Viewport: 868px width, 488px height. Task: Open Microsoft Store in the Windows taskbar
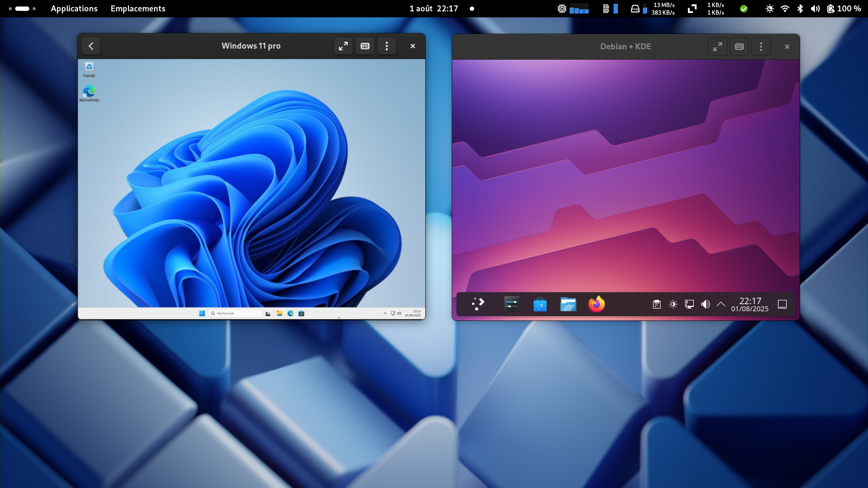[x=302, y=313]
